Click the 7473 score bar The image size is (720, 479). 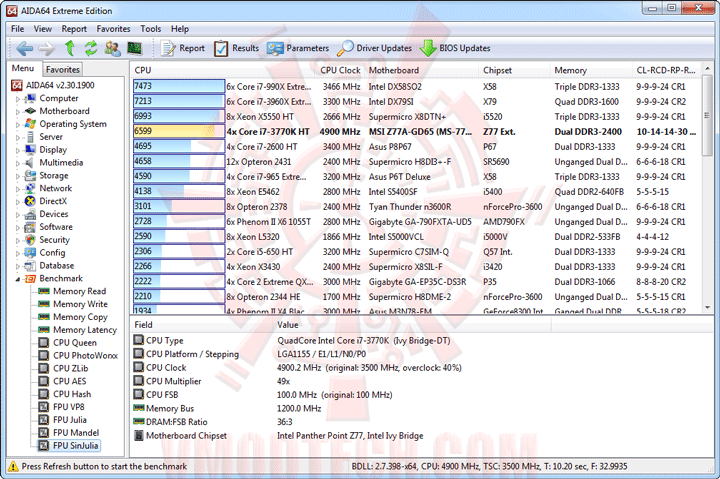coord(179,86)
